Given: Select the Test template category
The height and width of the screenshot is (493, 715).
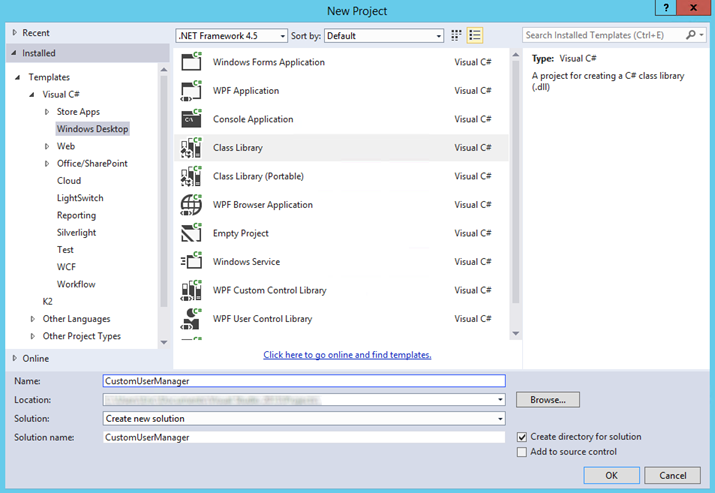Looking at the screenshot, I should [65, 249].
